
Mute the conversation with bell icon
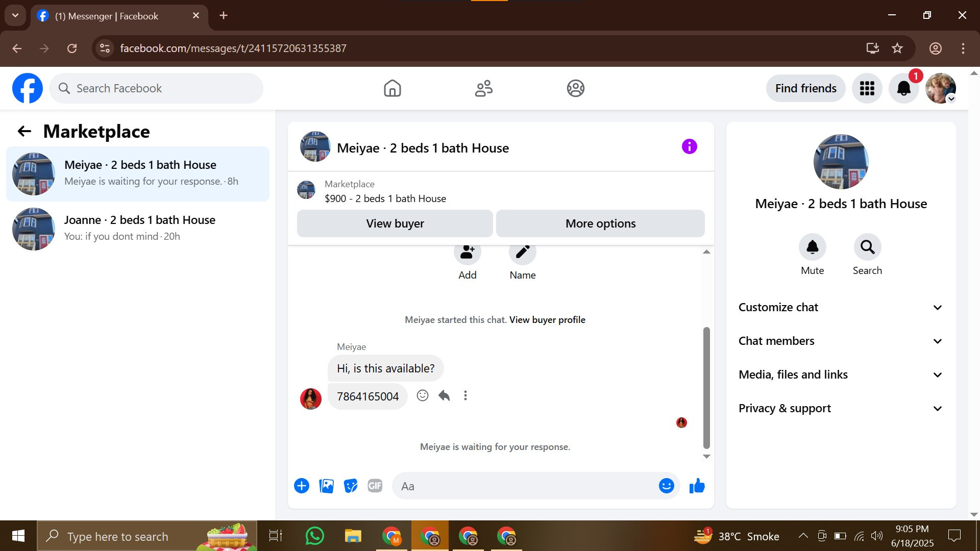(x=812, y=247)
